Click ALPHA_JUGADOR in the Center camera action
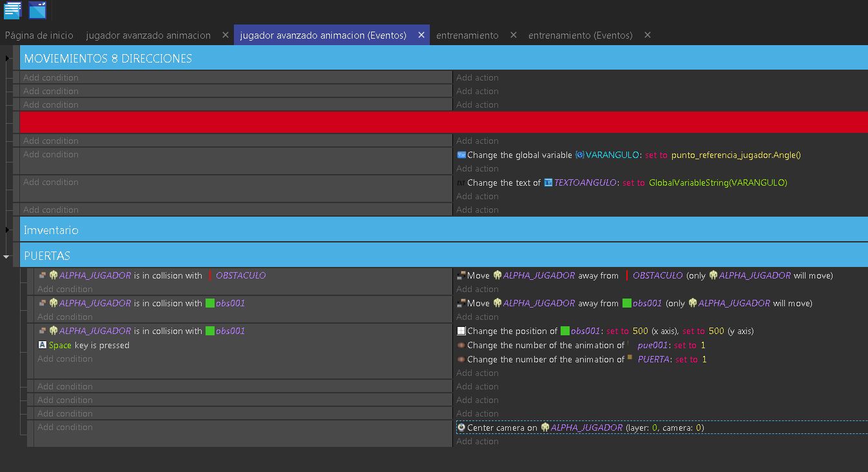The image size is (868, 472). click(x=586, y=428)
